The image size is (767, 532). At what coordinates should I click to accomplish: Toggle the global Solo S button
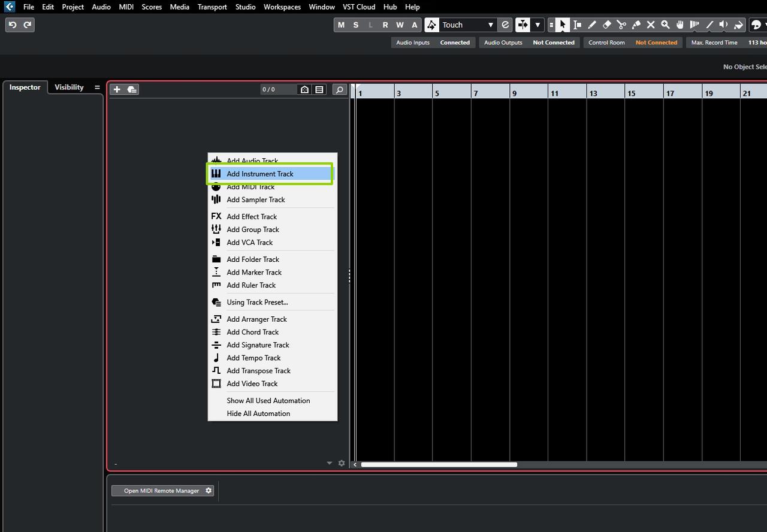356,25
